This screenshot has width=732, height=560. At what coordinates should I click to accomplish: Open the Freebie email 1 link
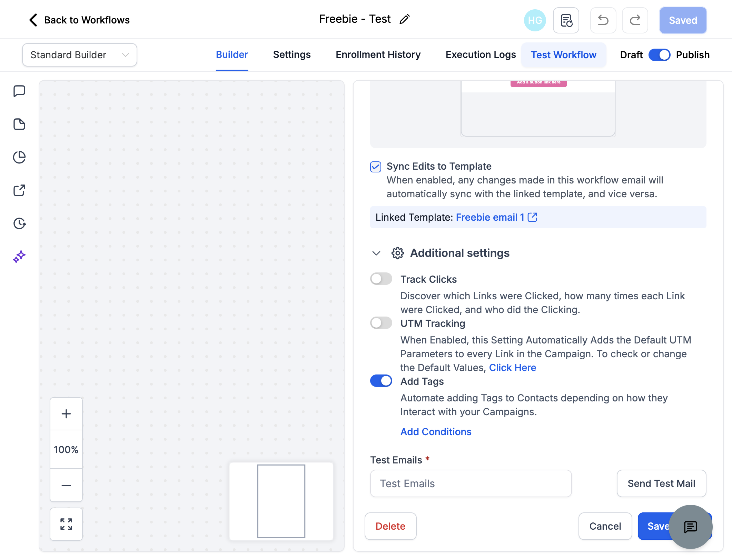click(490, 217)
